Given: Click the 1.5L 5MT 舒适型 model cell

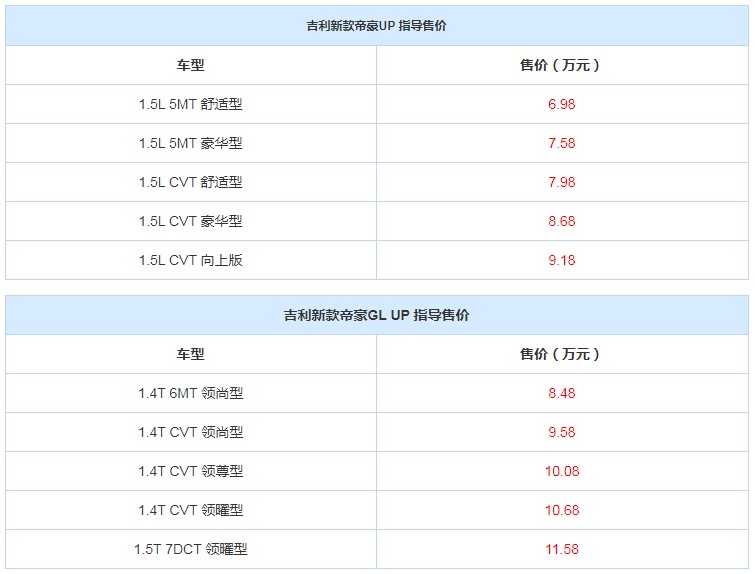Looking at the screenshot, I should coord(190,104).
